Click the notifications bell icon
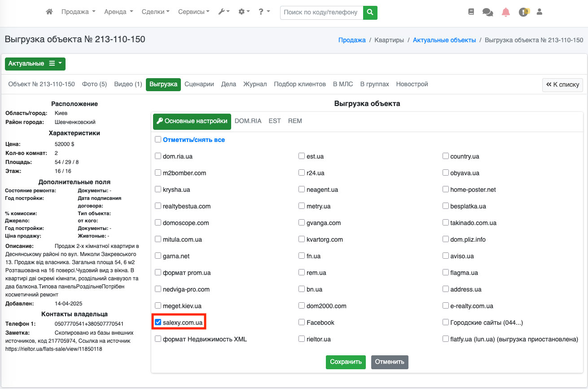This screenshot has width=588, height=389. tap(506, 12)
